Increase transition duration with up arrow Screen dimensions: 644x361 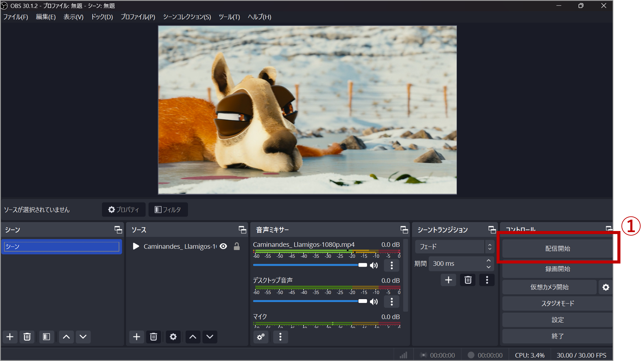coord(489,260)
